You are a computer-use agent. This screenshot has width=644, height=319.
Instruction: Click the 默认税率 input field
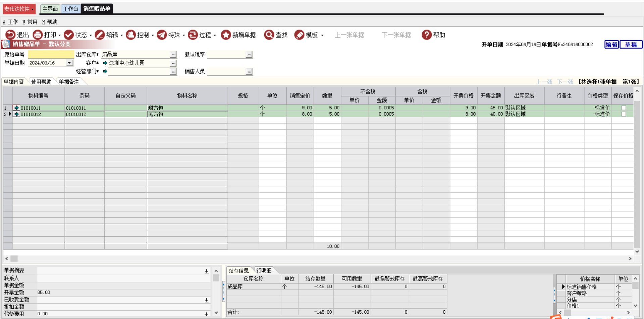pos(226,55)
